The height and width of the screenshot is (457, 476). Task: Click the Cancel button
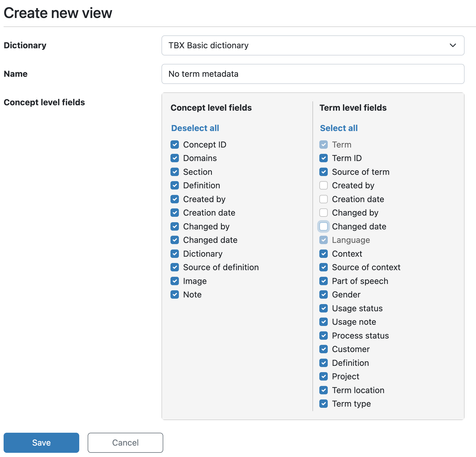[125, 443]
